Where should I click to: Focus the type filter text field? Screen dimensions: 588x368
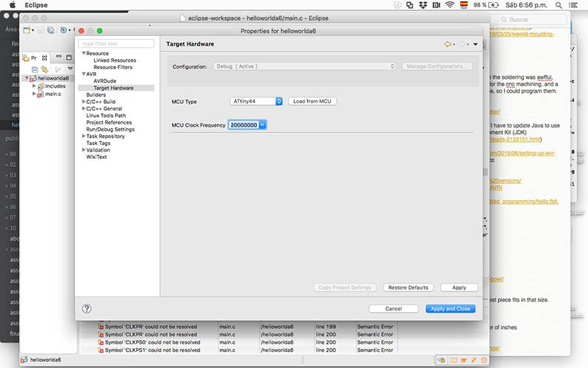[x=116, y=43]
